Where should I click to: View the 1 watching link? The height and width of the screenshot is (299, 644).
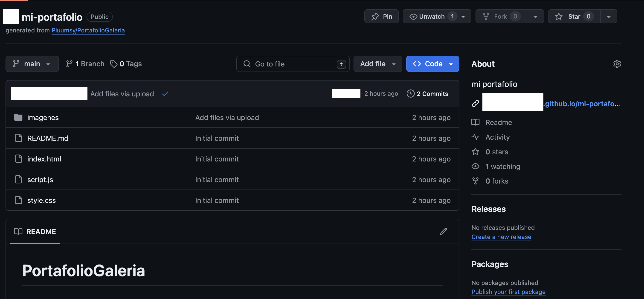[503, 166]
